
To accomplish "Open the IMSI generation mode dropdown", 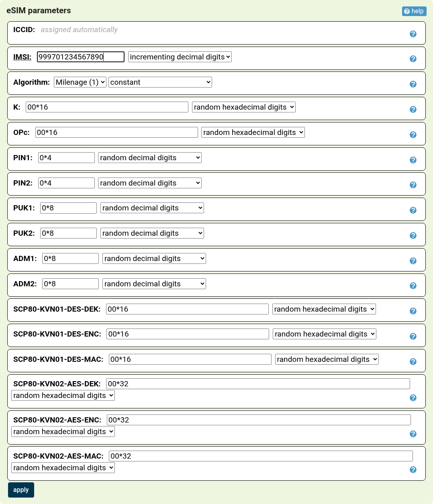I will 180,57.
